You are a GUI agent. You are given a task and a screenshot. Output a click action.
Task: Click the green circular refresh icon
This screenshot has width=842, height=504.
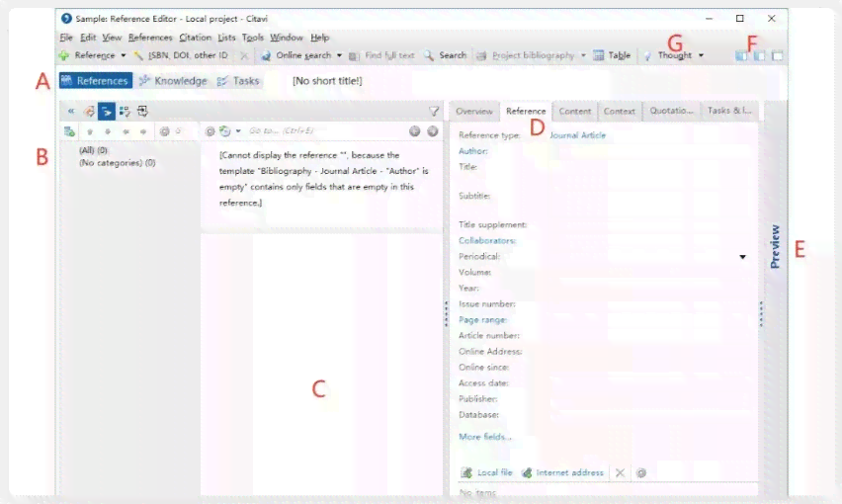point(225,131)
